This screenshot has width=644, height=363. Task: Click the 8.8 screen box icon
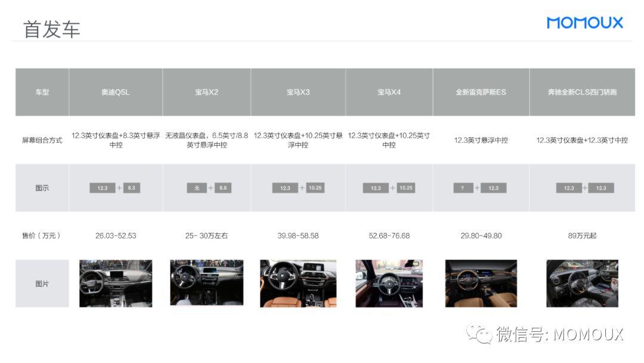pos(223,188)
